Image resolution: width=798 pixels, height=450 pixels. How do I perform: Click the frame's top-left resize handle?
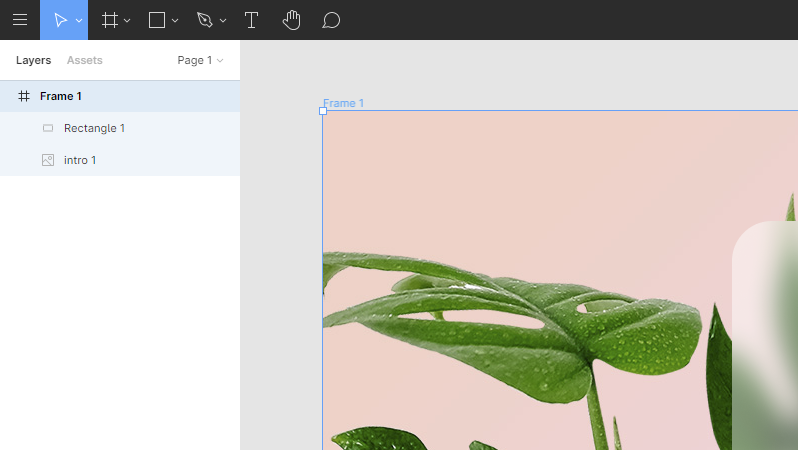[323, 111]
